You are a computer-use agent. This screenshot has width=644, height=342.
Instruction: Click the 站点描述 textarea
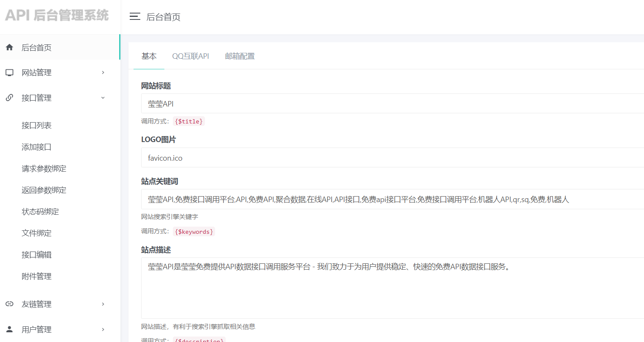[x=393, y=288]
